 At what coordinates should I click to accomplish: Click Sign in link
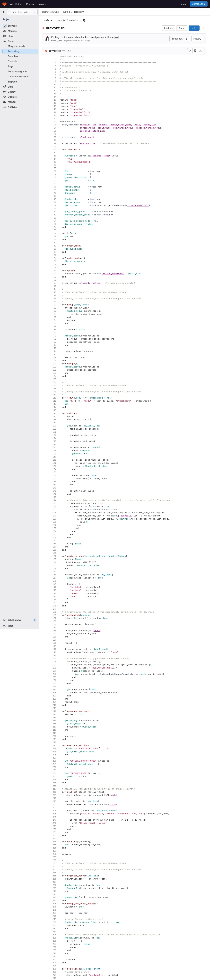[183, 4]
